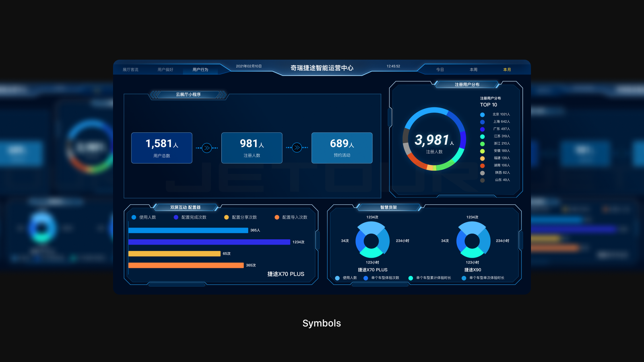Toggle 北京 legend dot in TOP 10
Screen dimensions: 644x362
[482, 115]
